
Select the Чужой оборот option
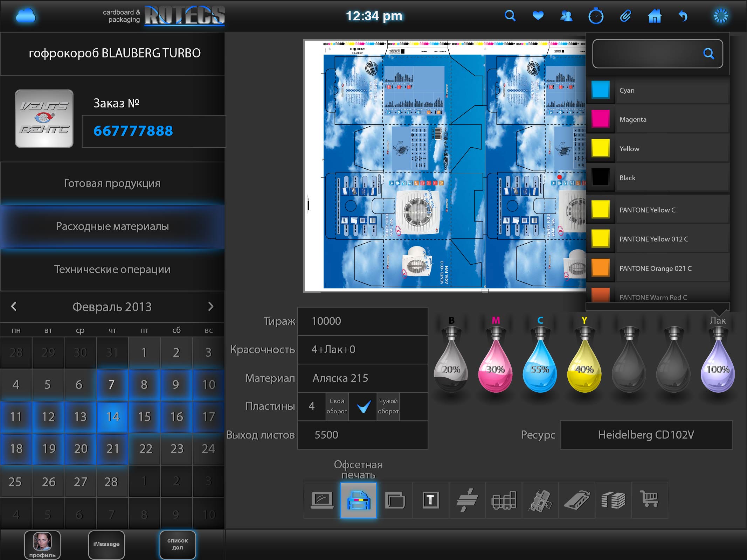[x=388, y=406]
